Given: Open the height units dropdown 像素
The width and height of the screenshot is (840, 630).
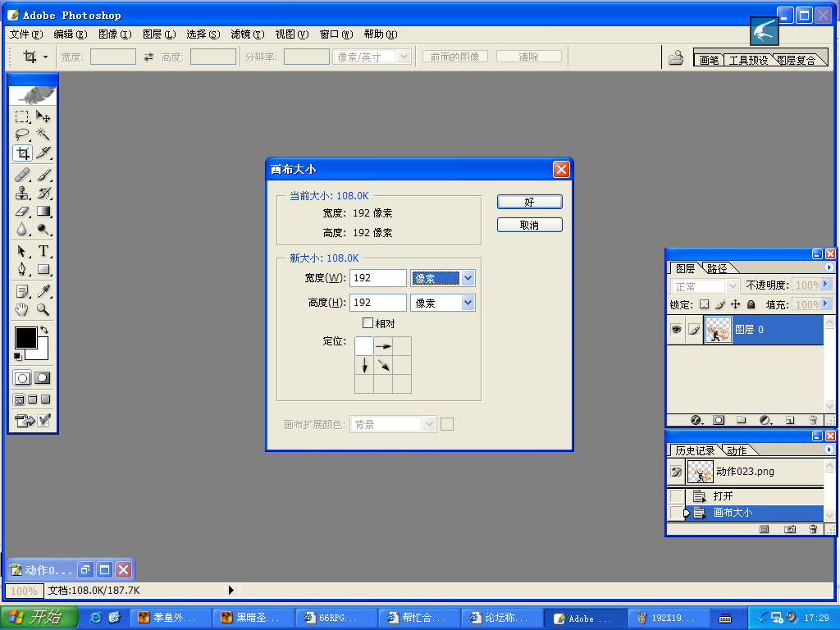Looking at the screenshot, I should coord(442,303).
